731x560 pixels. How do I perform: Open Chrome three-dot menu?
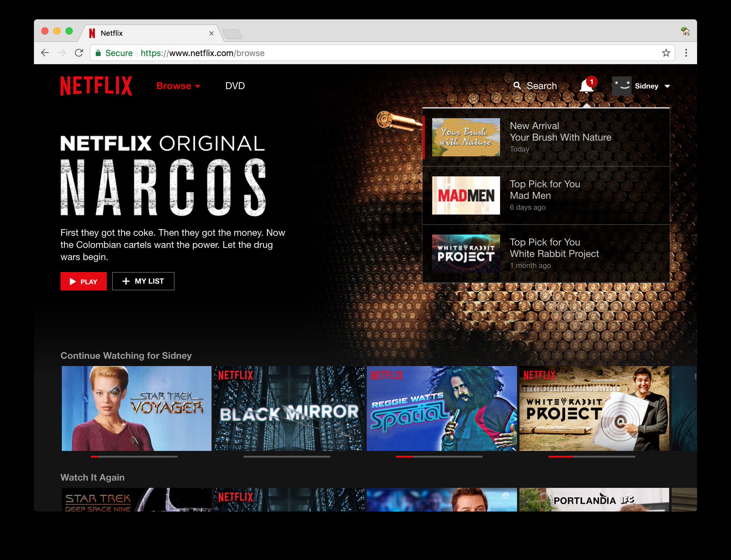[x=686, y=53]
